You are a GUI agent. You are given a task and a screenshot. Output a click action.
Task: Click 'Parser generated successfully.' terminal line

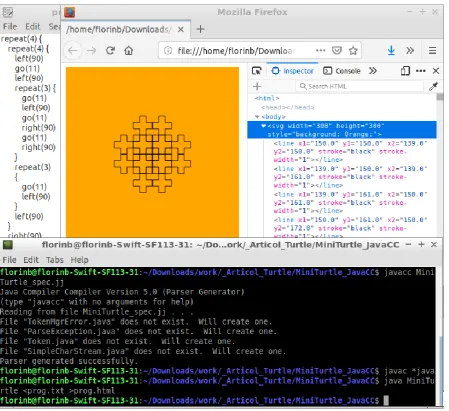pos(68,361)
